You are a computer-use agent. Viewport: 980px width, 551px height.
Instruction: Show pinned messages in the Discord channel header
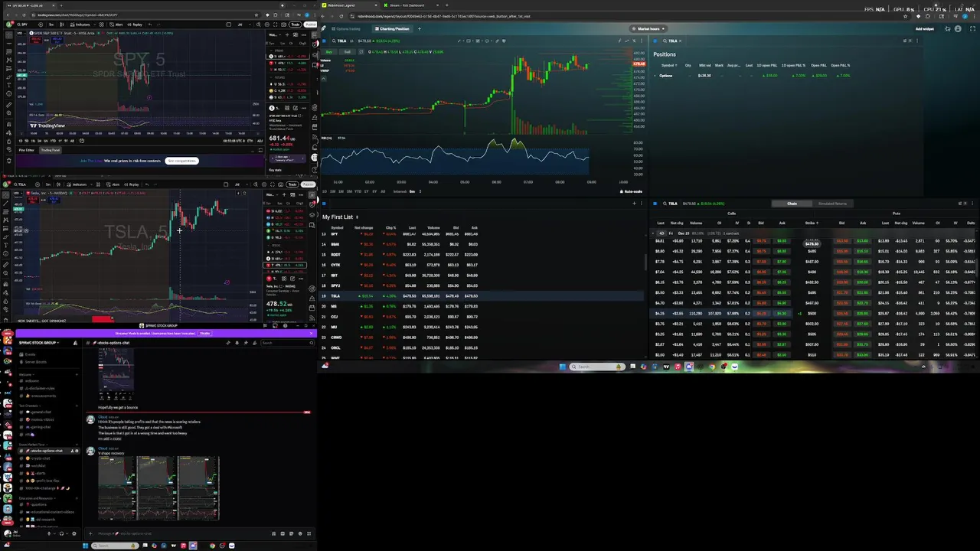tap(246, 343)
